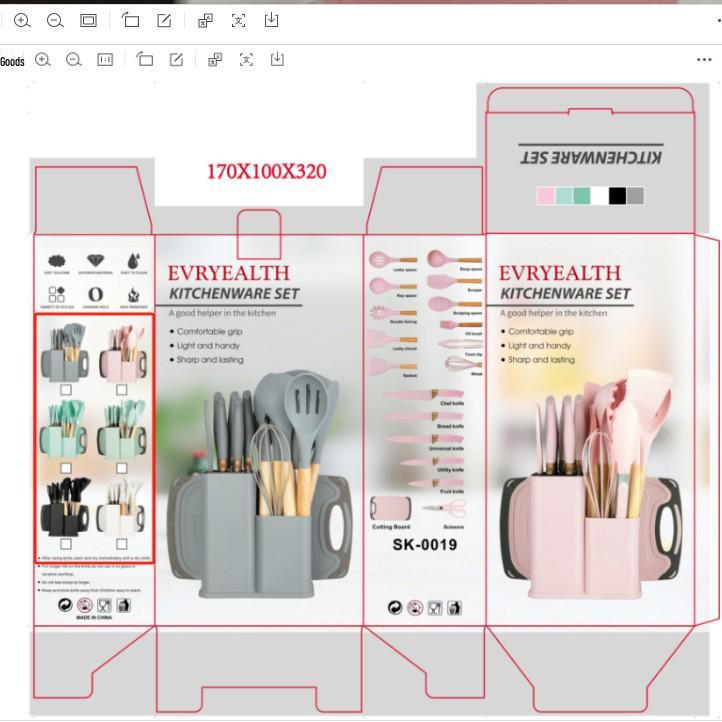Extract text with second toolbar OCR icon

coord(246,60)
